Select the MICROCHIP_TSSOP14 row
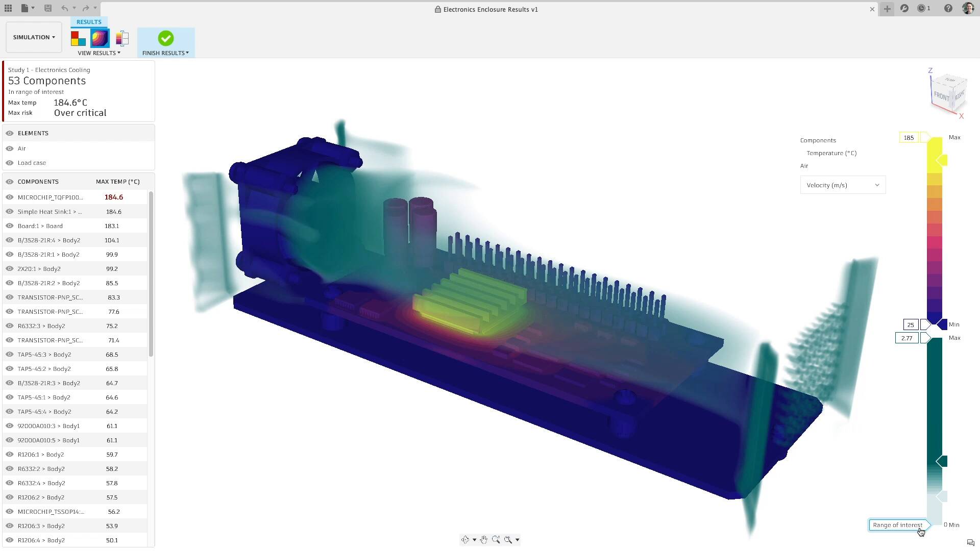Viewport: 980px width, 551px height. pyautogui.click(x=76, y=512)
